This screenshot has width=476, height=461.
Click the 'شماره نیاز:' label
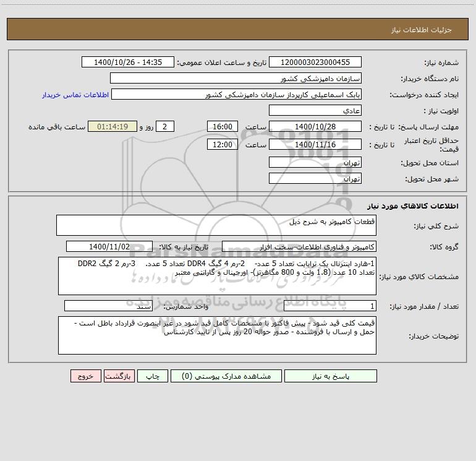coord(441,62)
